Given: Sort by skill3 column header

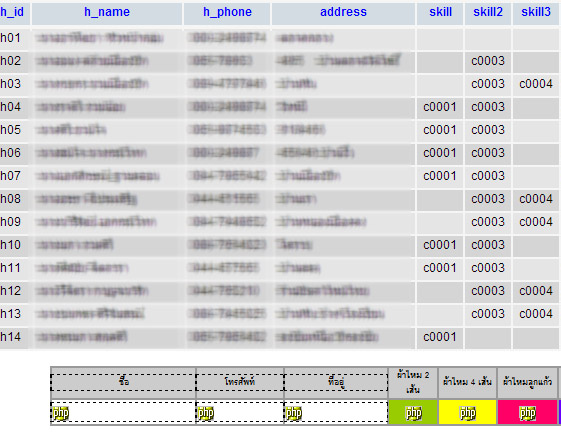Looking at the screenshot, I should [536, 12].
